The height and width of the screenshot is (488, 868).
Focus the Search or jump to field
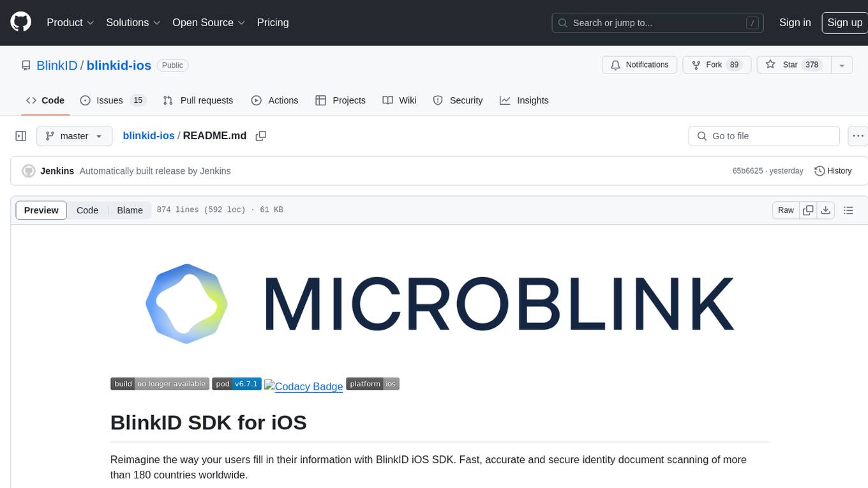657,23
